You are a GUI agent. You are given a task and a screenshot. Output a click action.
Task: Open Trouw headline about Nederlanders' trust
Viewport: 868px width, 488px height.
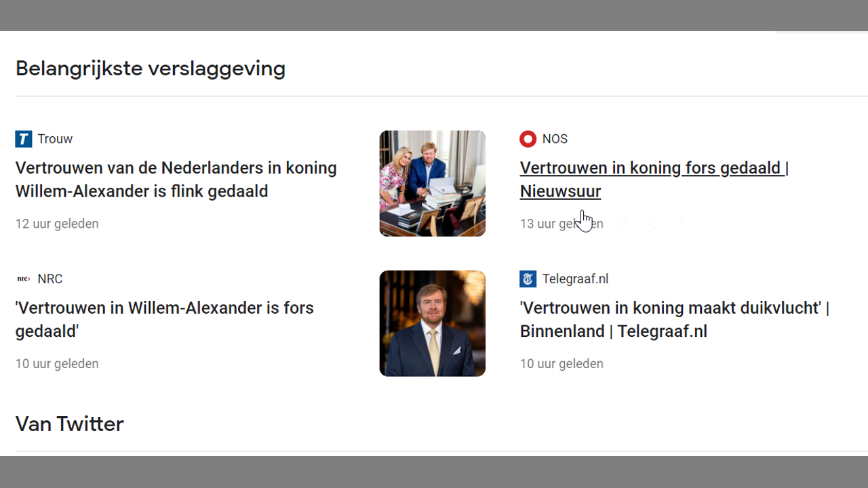click(176, 180)
